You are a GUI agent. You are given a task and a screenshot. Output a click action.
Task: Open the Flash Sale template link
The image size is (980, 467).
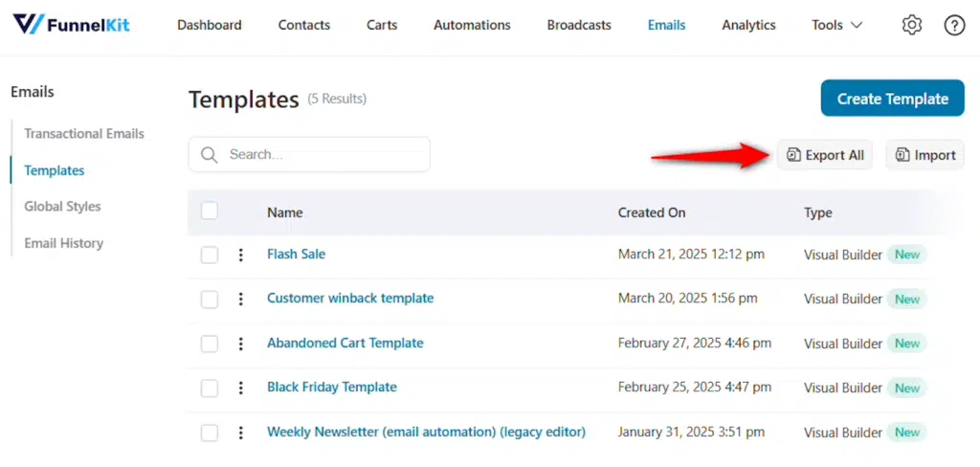click(x=297, y=254)
